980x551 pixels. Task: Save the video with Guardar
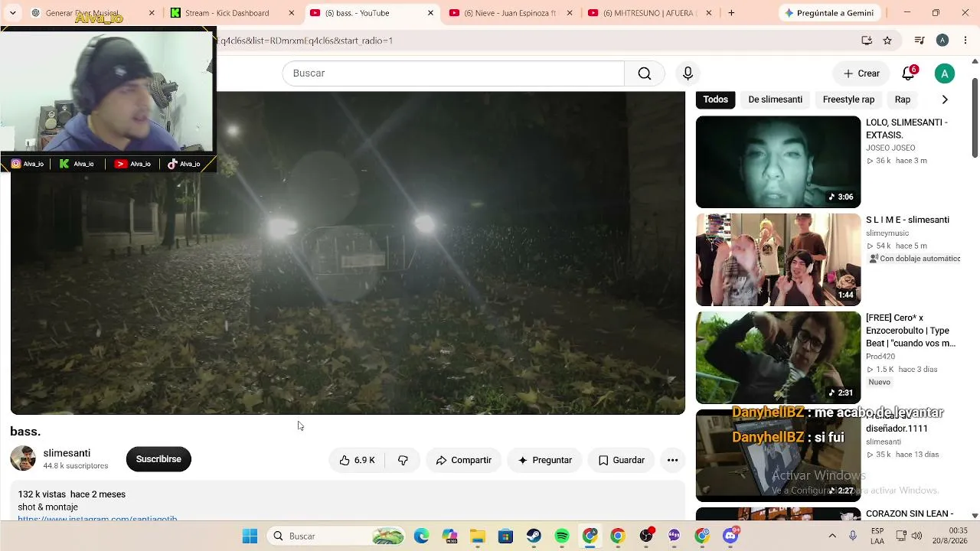621,460
